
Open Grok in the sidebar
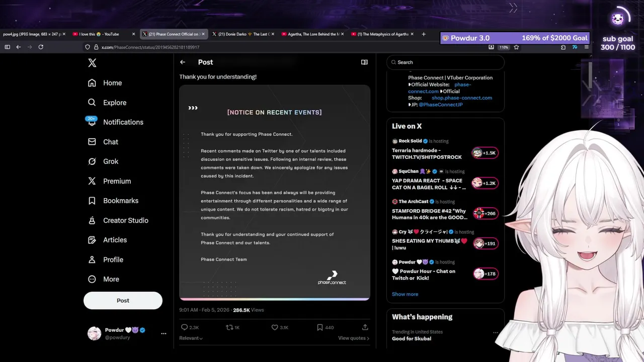[103, 161]
